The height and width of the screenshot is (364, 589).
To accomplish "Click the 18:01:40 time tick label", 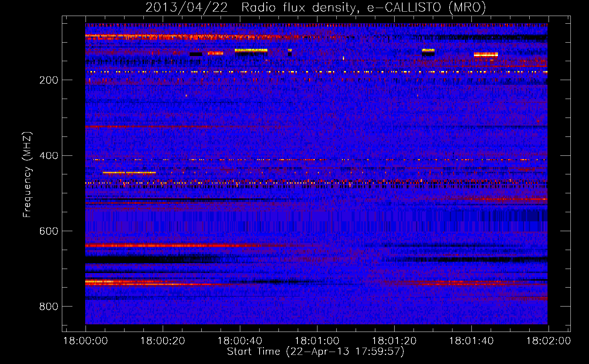I will pyautogui.click(x=471, y=341).
